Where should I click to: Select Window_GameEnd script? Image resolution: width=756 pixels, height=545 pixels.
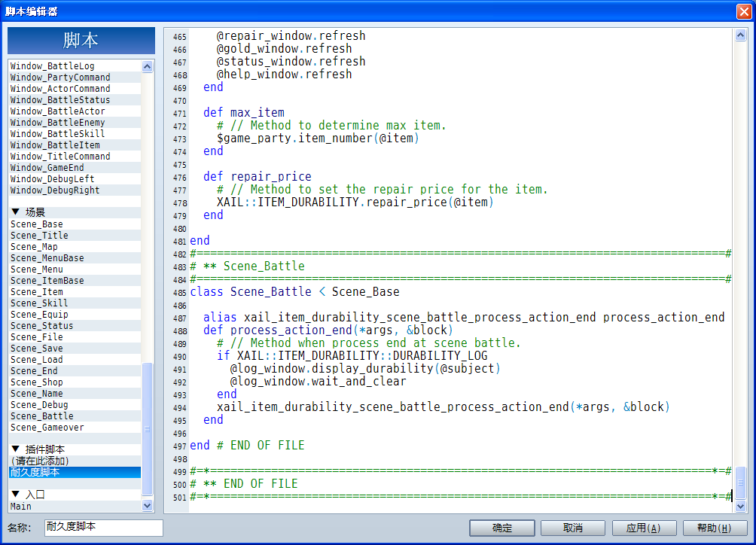click(x=75, y=167)
